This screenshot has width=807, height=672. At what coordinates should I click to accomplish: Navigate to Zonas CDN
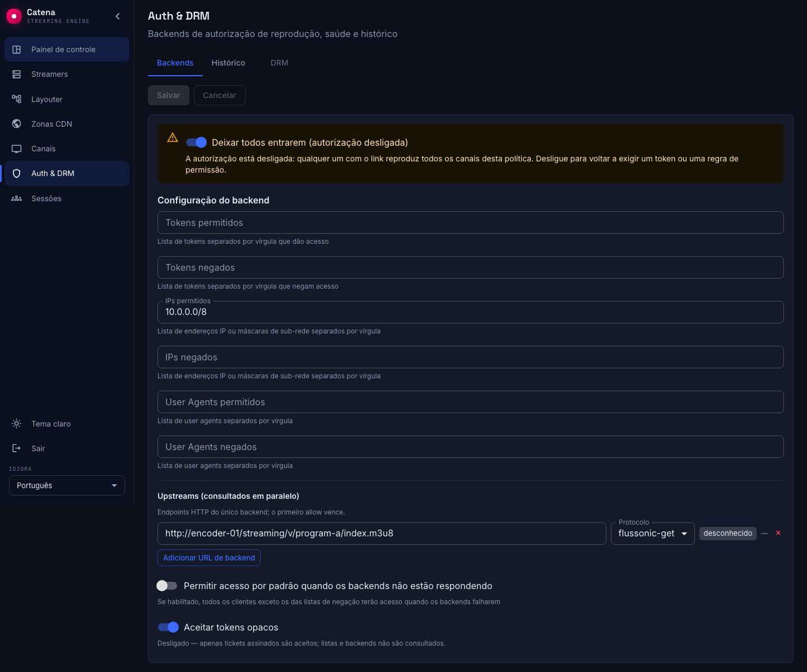click(x=67, y=124)
